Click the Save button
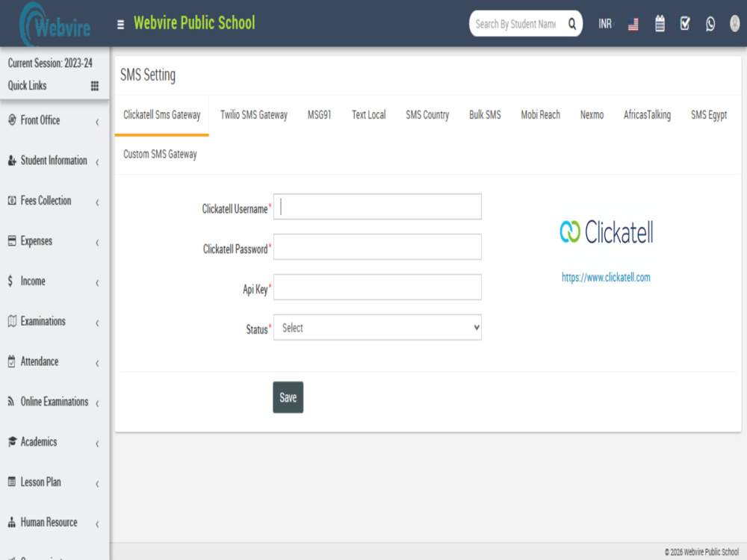The width and height of the screenshot is (747, 560). 288,397
